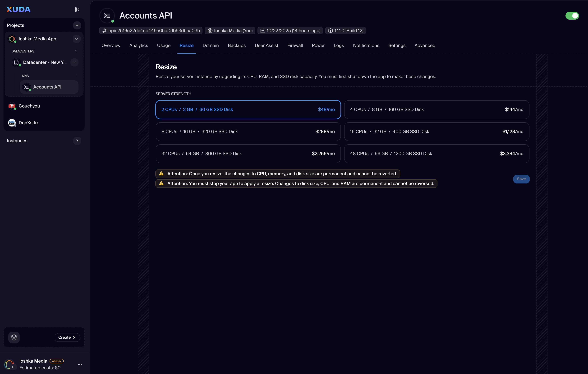Image resolution: width=588 pixels, height=374 pixels.
Task: Collapse the sidebar with the panel icon
Action: pos(77,9)
